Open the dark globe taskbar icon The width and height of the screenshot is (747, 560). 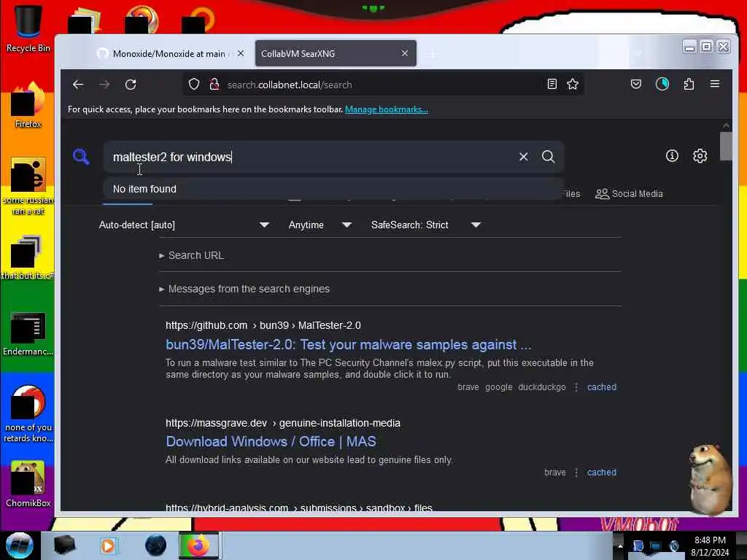point(156,545)
